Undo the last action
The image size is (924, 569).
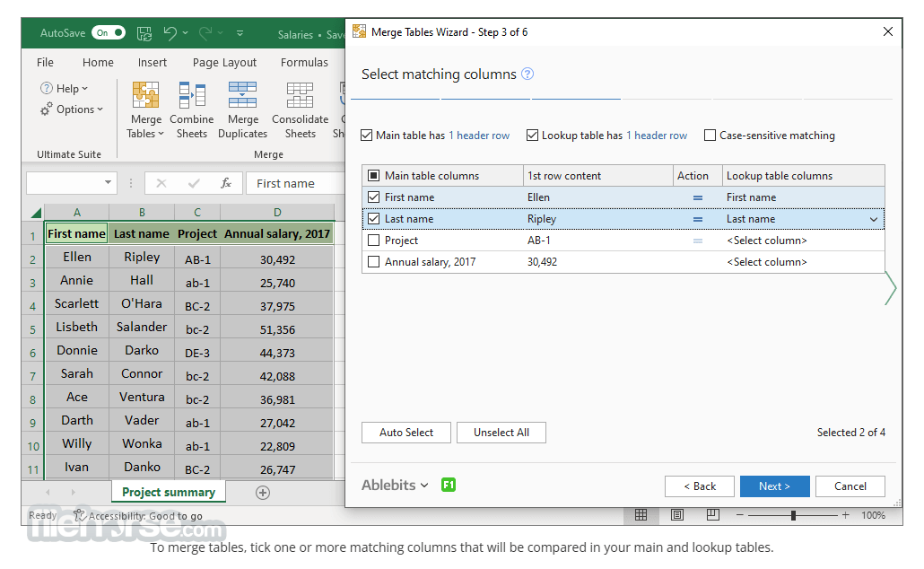(170, 33)
